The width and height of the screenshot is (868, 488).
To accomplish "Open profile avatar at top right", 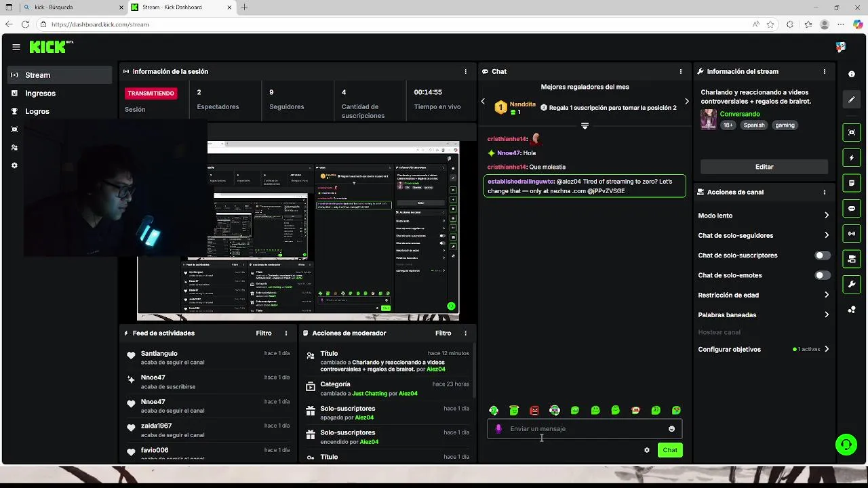I will pyautogui.click(x=841, y=47).
